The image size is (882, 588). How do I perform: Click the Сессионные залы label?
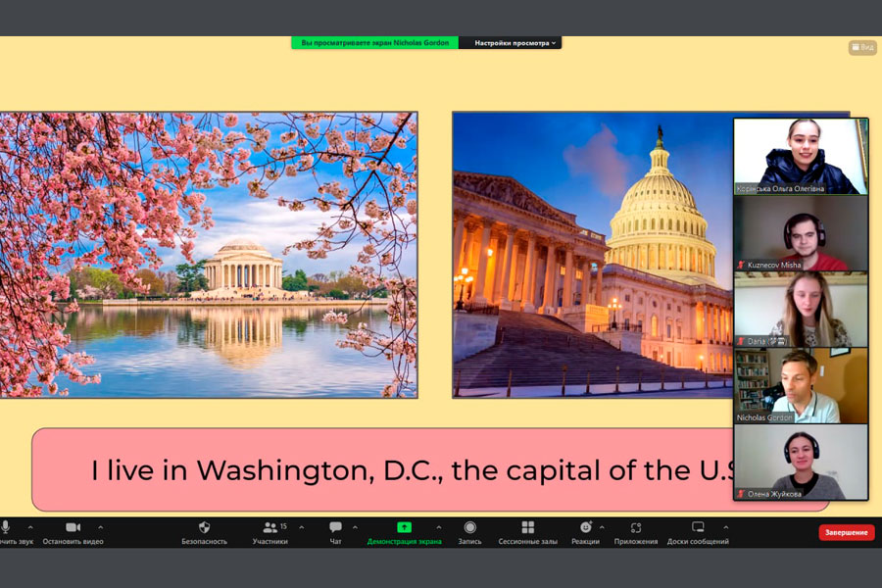pos(527,541)
